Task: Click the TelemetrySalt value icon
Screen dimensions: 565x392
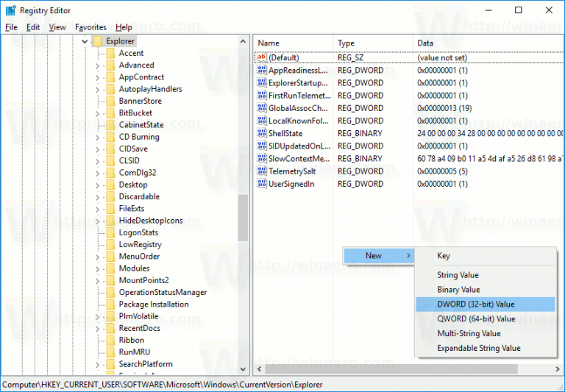Action: pyautogui.click(x=262, y=171)
